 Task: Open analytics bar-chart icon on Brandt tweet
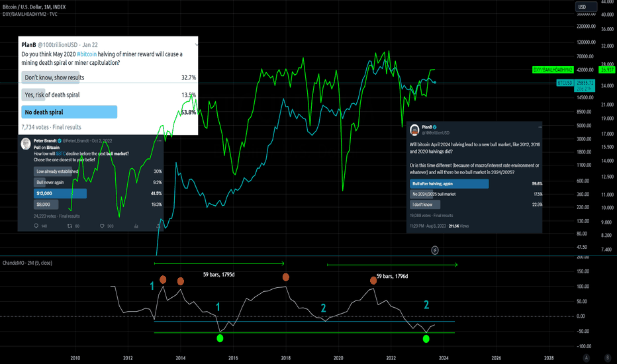tap(136, 226)
